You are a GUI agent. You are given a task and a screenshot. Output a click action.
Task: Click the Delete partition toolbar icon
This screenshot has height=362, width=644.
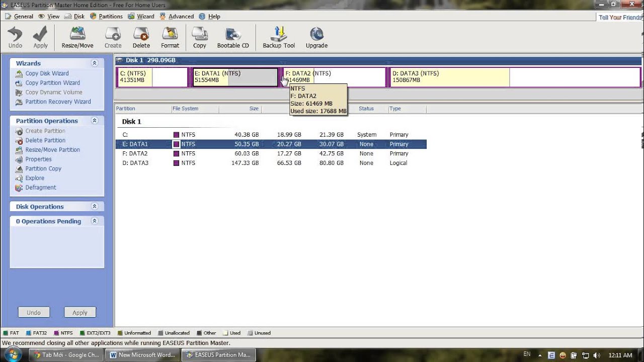(x=141, y=37)
